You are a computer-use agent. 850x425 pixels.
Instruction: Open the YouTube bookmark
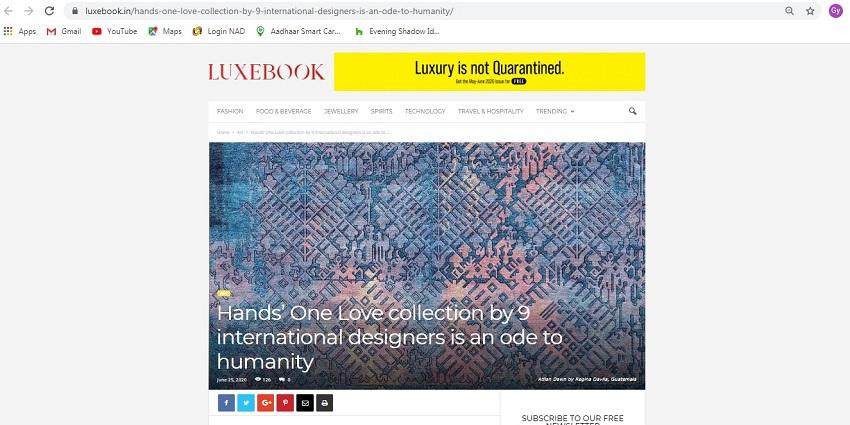114,31
